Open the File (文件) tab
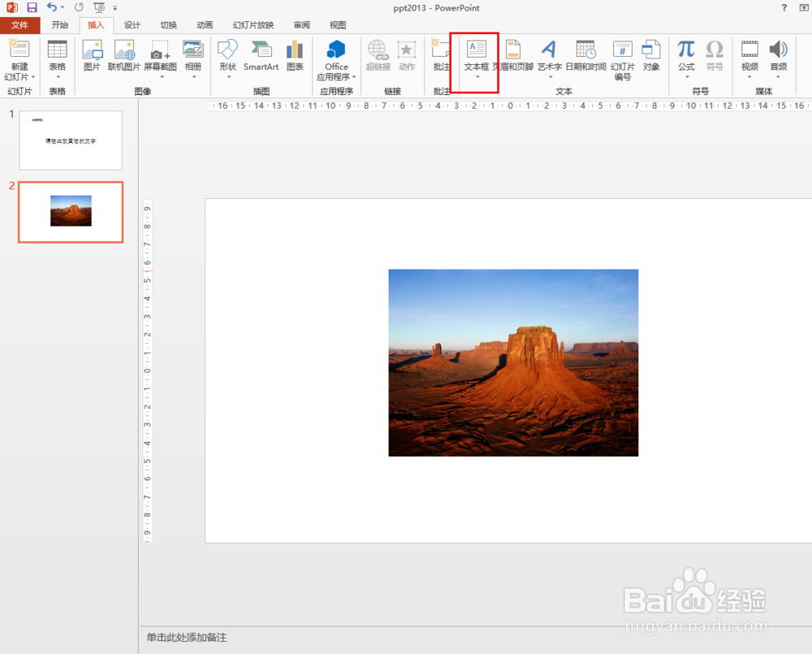The image size is (812, 654). click(19, 25)
